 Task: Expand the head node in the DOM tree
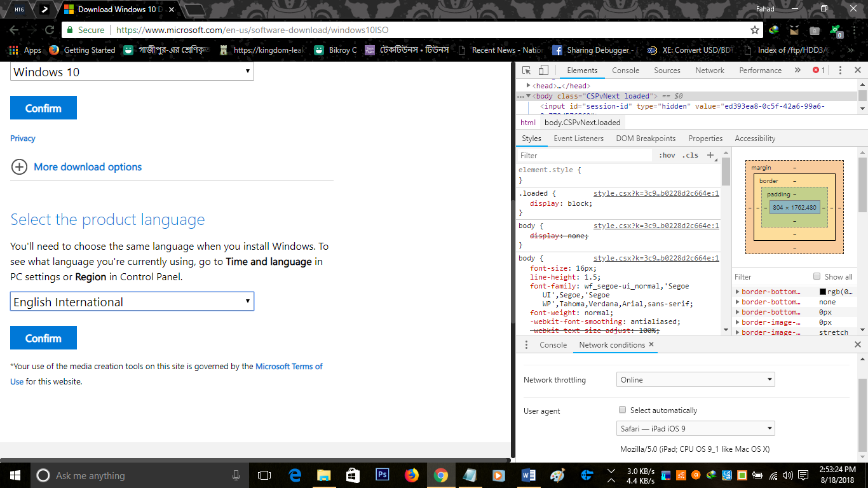pyautogui.click(x=528, y=86)
